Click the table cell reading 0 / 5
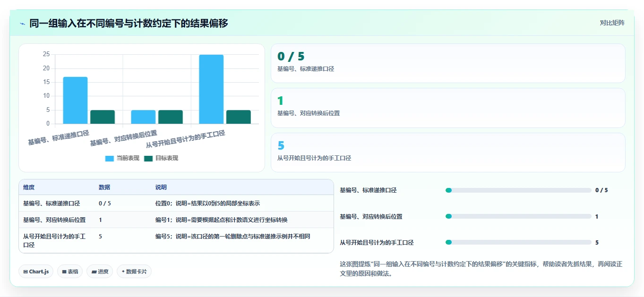This screenshot has width=644, height=297. click(x=105, y=204)
